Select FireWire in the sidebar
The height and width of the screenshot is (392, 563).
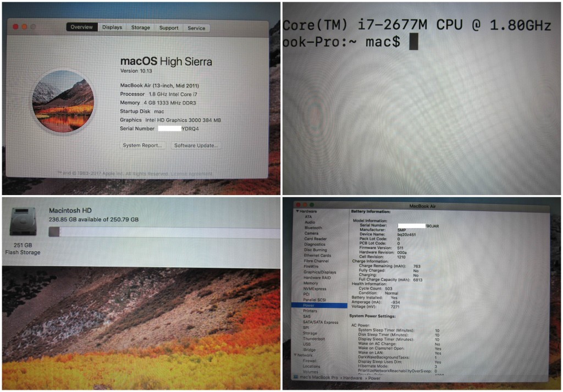pyautogui.click(x=311, y=266)
